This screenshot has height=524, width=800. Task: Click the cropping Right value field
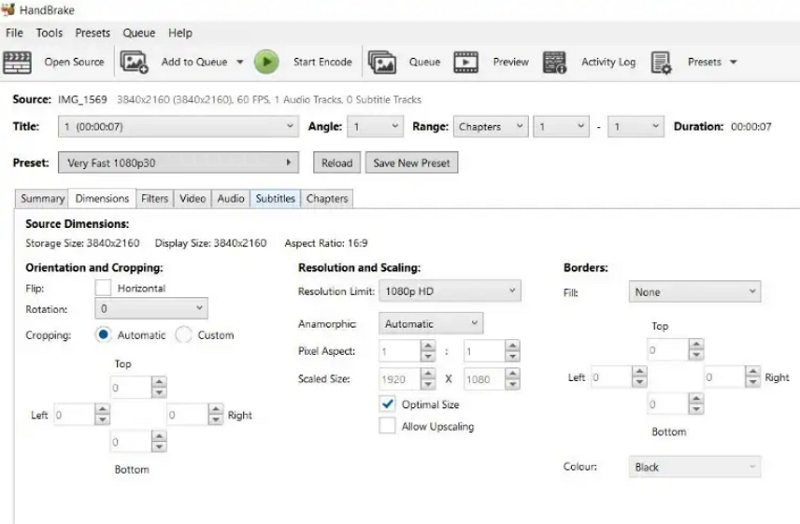[187, 415]
